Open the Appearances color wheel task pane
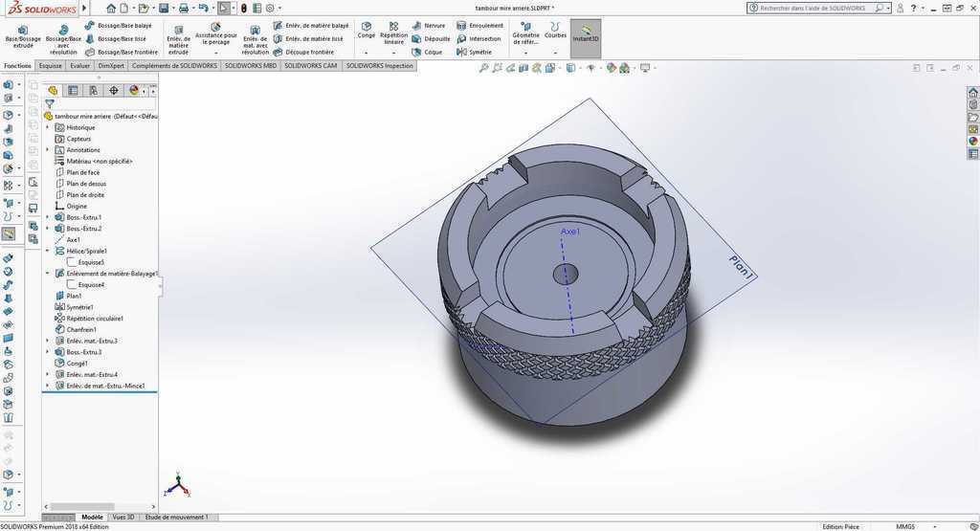980x531 pixels. coord(973,142)
